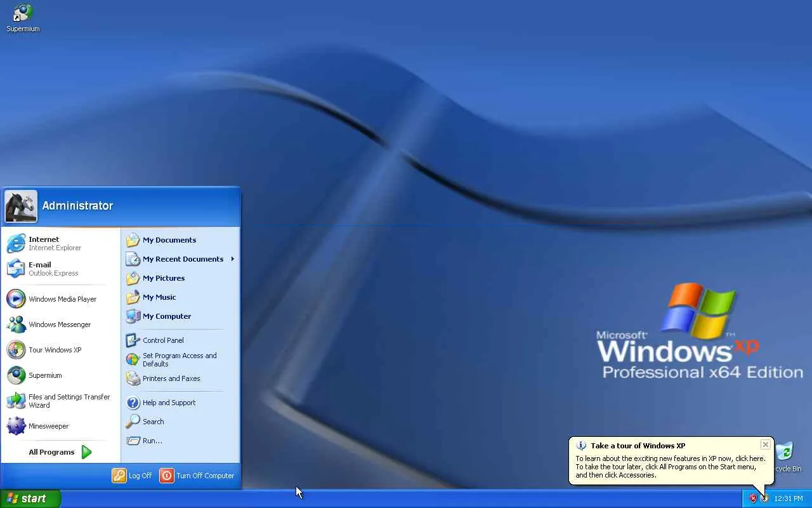Start Windows Media Player

coord(61,299)
